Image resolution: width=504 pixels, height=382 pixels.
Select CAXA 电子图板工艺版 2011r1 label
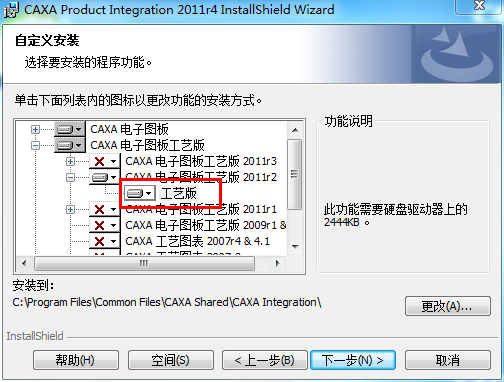tap(201, 209)
